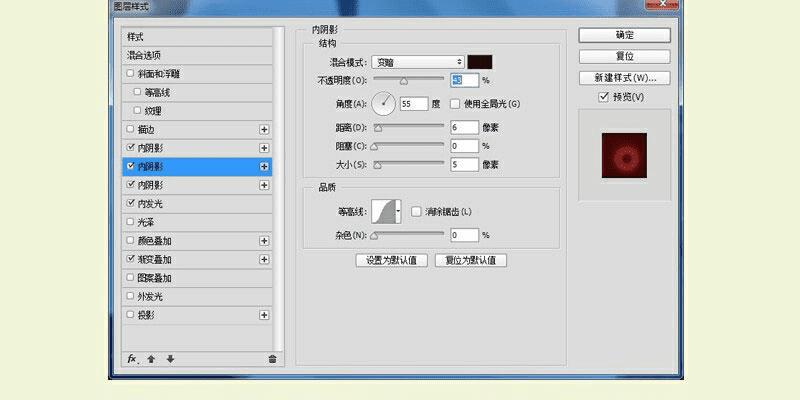Viewport: 800px width, 400px height.
Task: Move effect up with the up arrow icon
Action: pyautogui.click(x=151, y=359)
